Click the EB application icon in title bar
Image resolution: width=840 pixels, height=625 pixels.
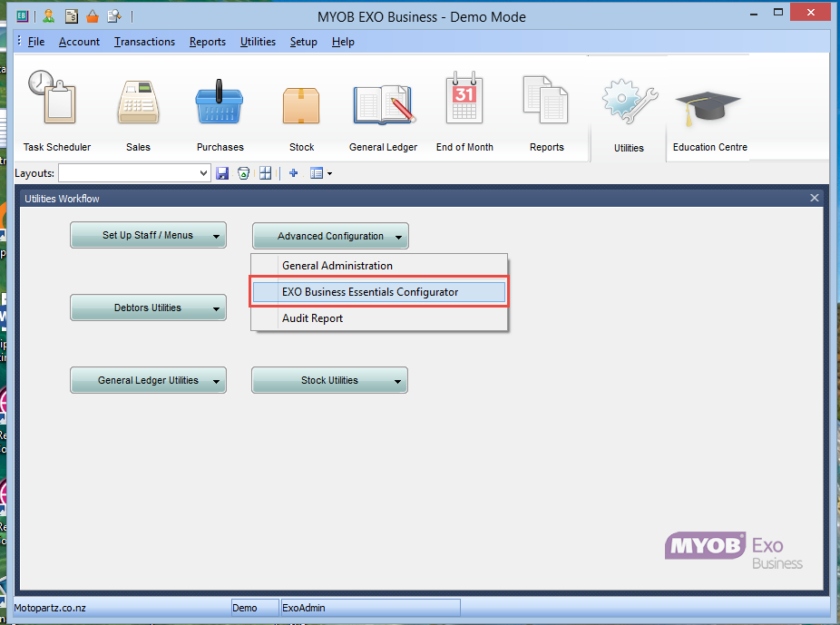(x=22, y=16)
